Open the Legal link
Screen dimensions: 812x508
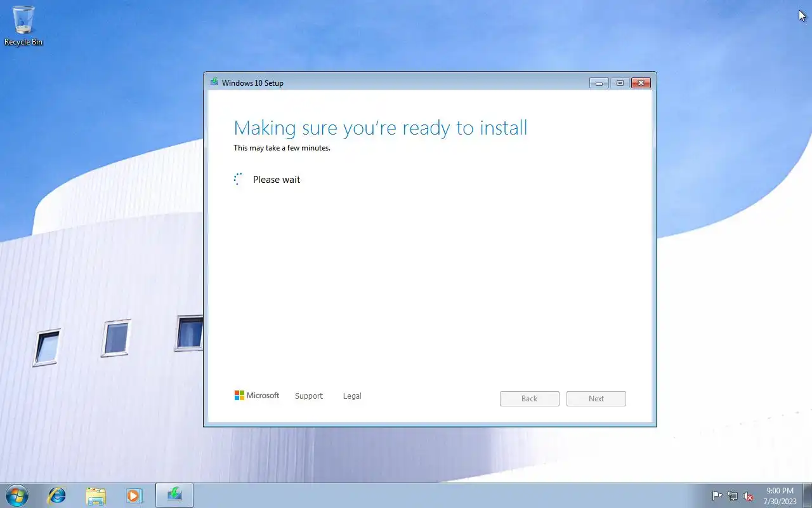(352, 396)
